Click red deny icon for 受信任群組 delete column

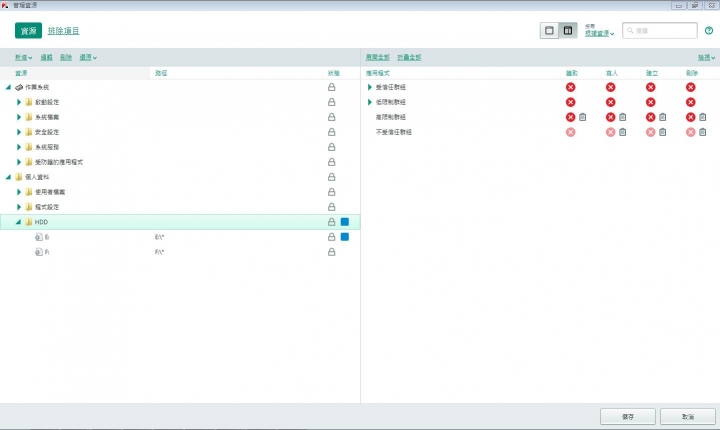pyautogui.click(x=690, y=87)
